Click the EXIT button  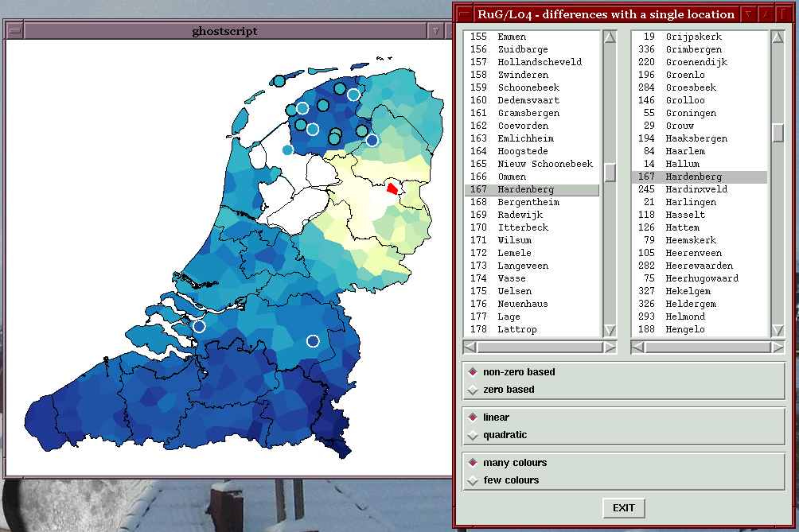tap(624, 508)
